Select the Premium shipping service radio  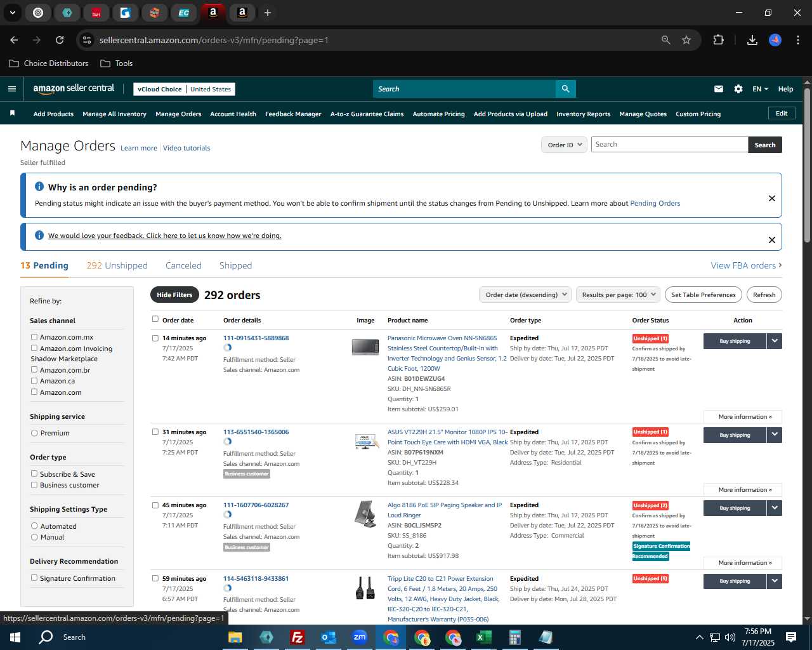tap(34, 433)
